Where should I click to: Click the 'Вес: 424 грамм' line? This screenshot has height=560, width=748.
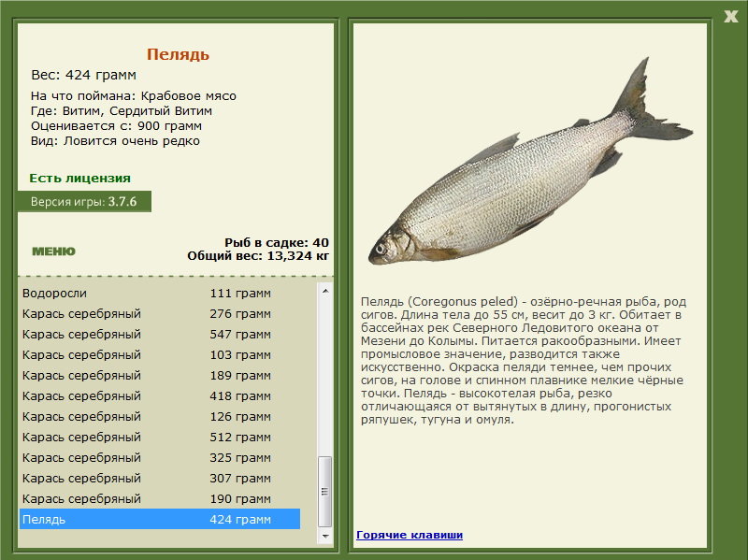84,75
